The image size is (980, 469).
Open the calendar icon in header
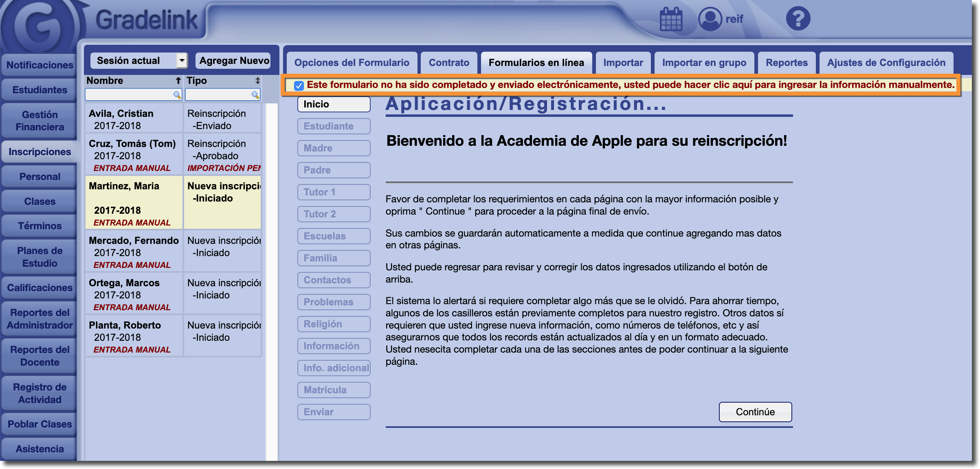tap(671, 19)
